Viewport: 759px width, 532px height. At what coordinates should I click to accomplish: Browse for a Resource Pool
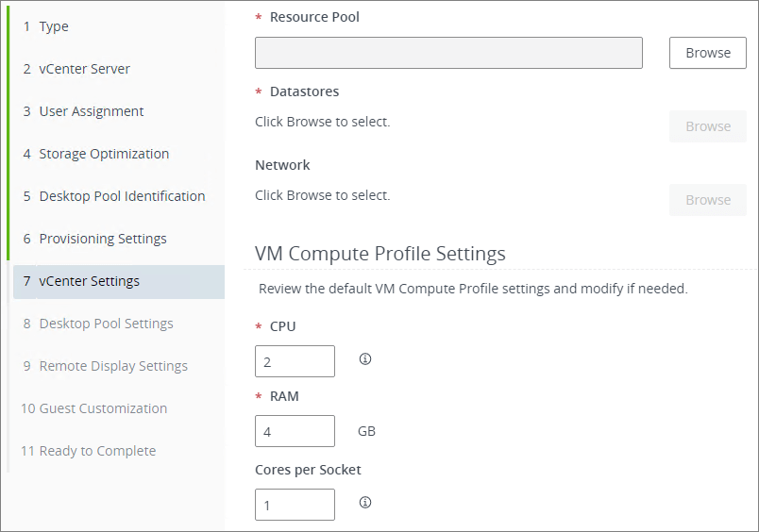click(707, 53)
